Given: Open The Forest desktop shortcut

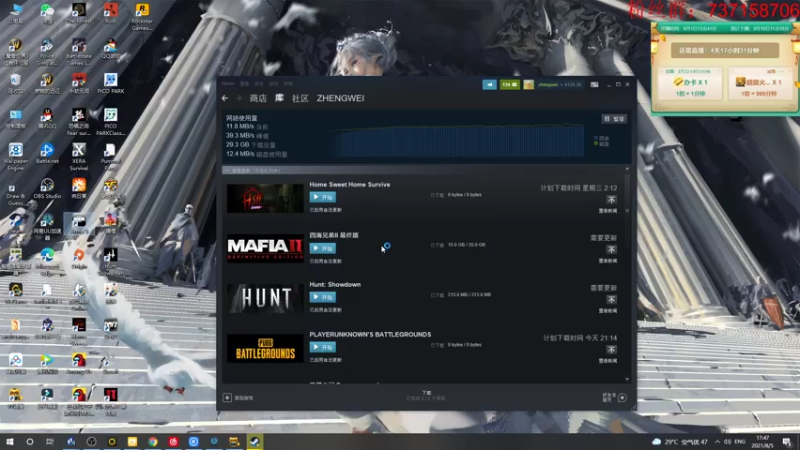Looking at the screenshot, I should 79,13.
